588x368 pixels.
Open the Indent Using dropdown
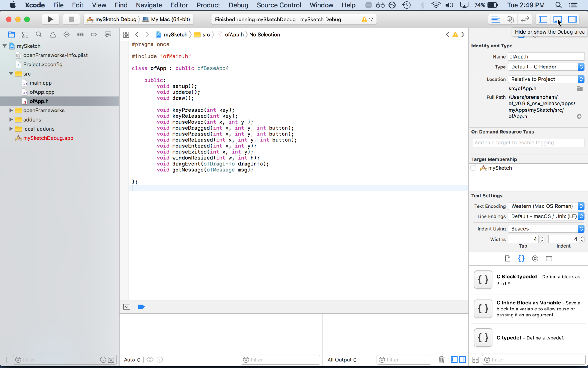[546, 229]
